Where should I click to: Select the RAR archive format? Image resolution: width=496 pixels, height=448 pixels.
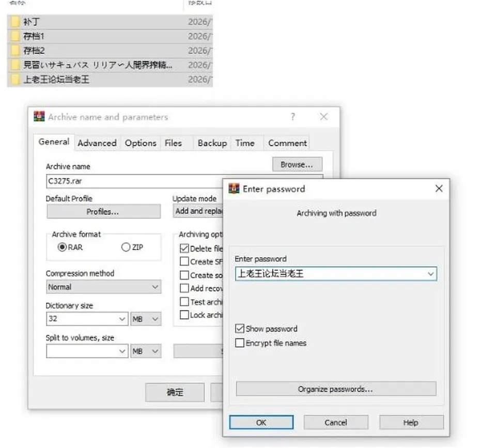(63, 247)
